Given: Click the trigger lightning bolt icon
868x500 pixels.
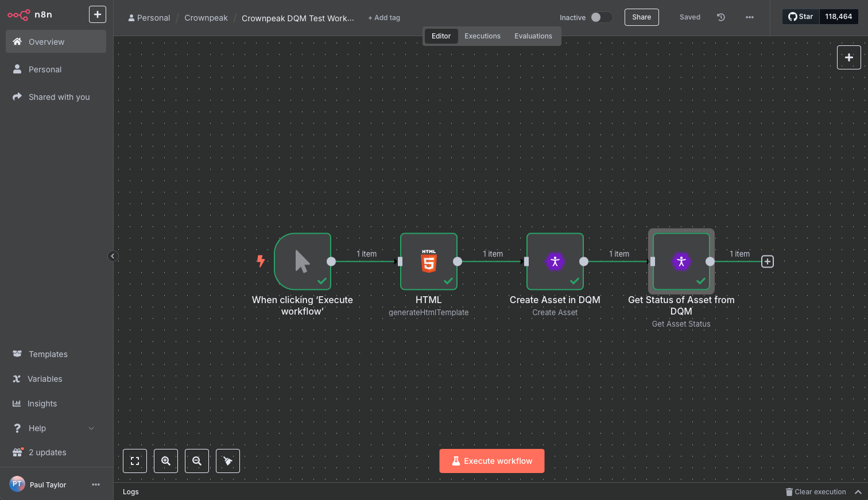Looking at the screenshot, I should tap(261, 261).
